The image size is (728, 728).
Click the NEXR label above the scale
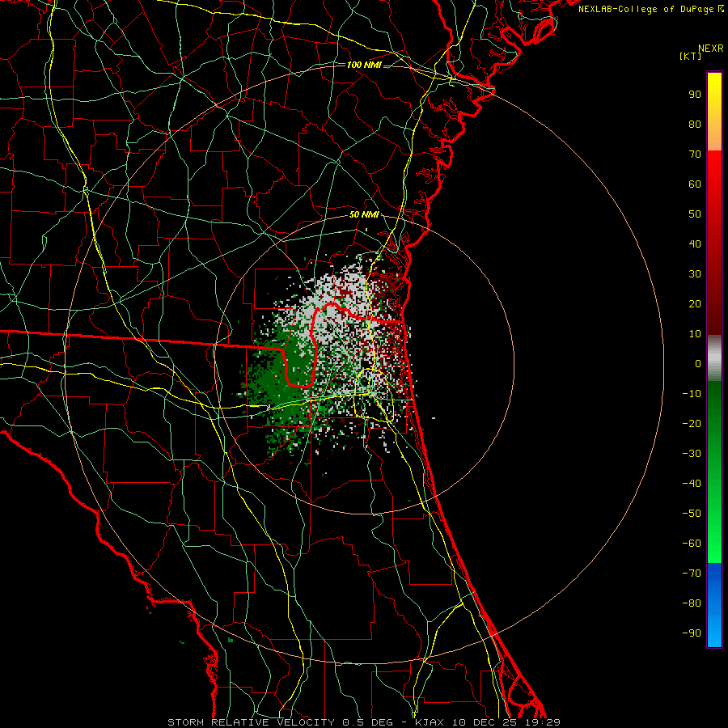711,49
